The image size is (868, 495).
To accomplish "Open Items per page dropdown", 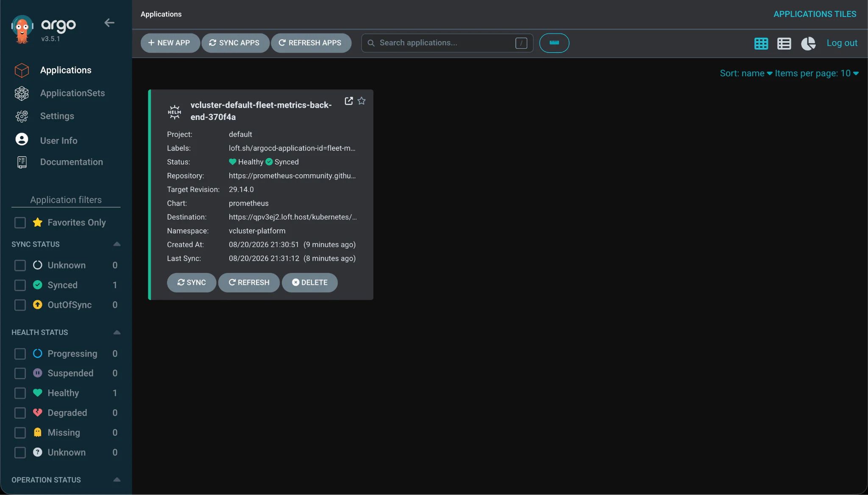I will coord(816,74).
